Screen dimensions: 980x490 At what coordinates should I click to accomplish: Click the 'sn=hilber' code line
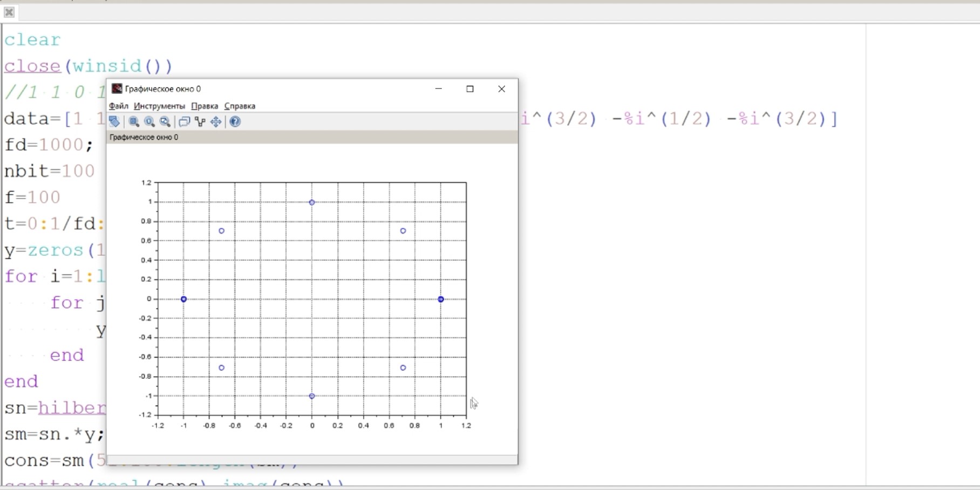coord(55,408)
